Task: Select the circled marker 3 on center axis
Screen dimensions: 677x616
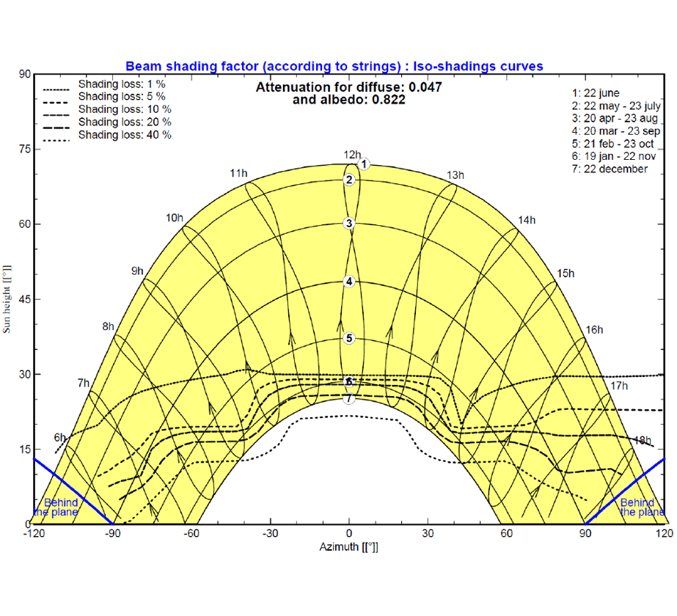Action: coord(350,222)
